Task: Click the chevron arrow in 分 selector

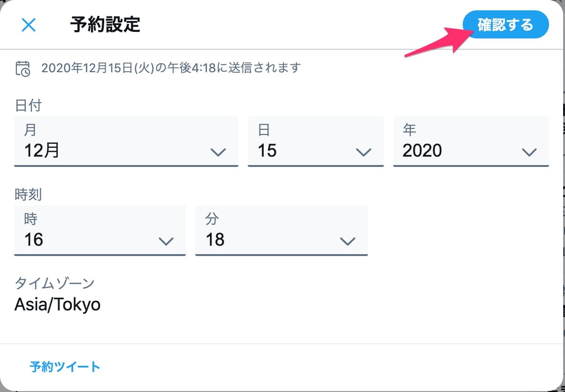Action: coord(347,241)
